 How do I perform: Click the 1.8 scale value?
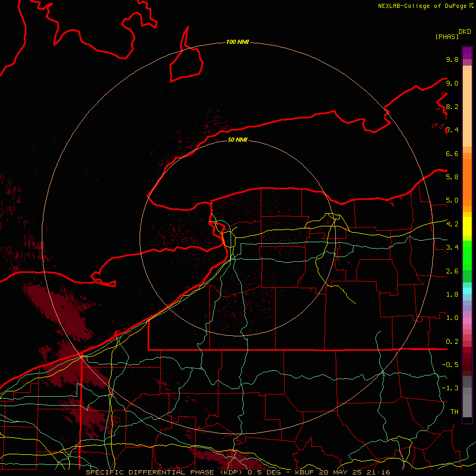[452, 295]
